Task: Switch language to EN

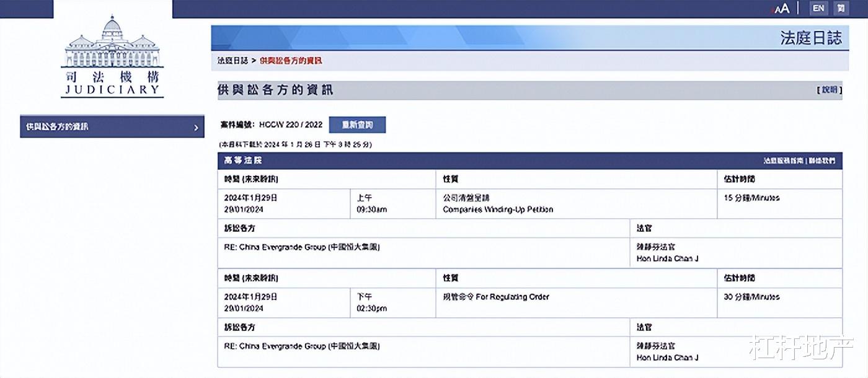Action: point(819,8)
